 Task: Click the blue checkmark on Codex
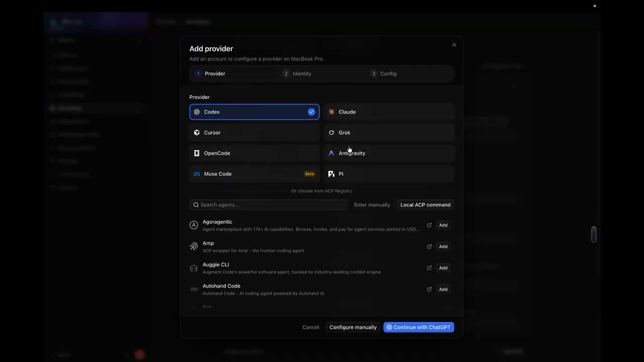[x=311, y=112]
